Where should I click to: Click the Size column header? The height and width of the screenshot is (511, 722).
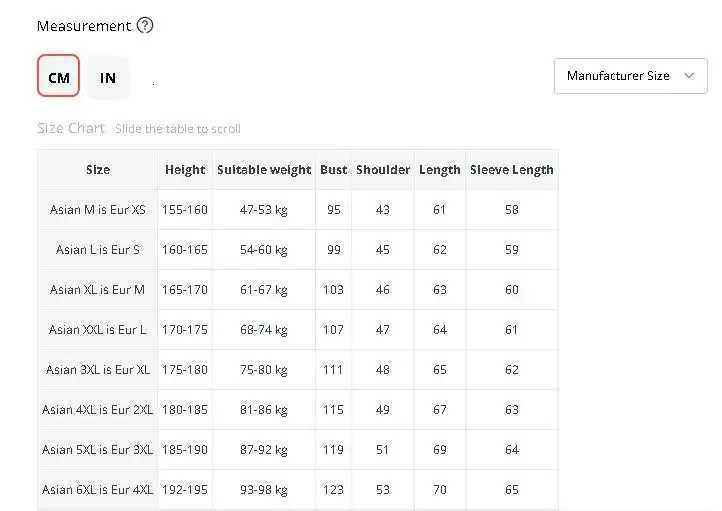coord(98,170)
